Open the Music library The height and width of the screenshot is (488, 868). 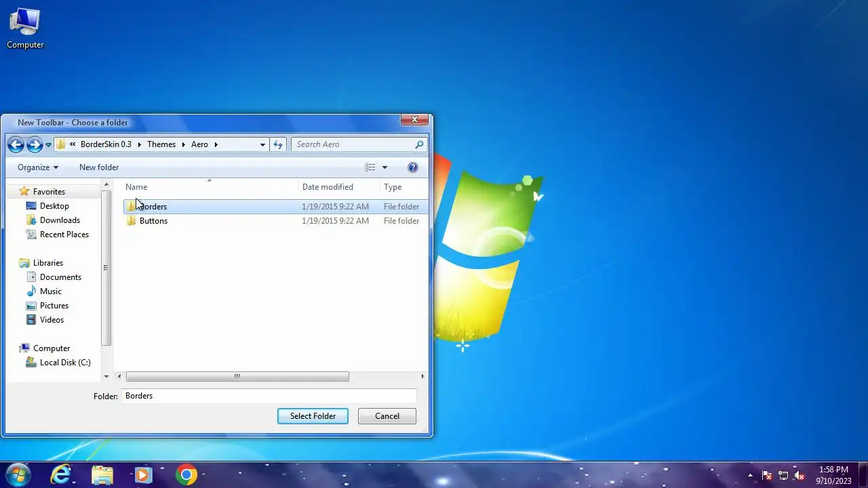point(51,291)
